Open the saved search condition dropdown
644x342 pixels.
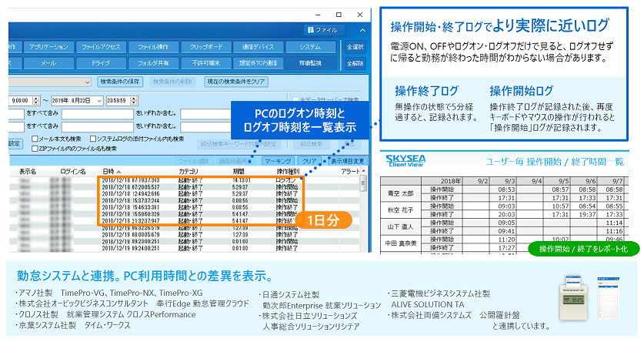point(87,82)
